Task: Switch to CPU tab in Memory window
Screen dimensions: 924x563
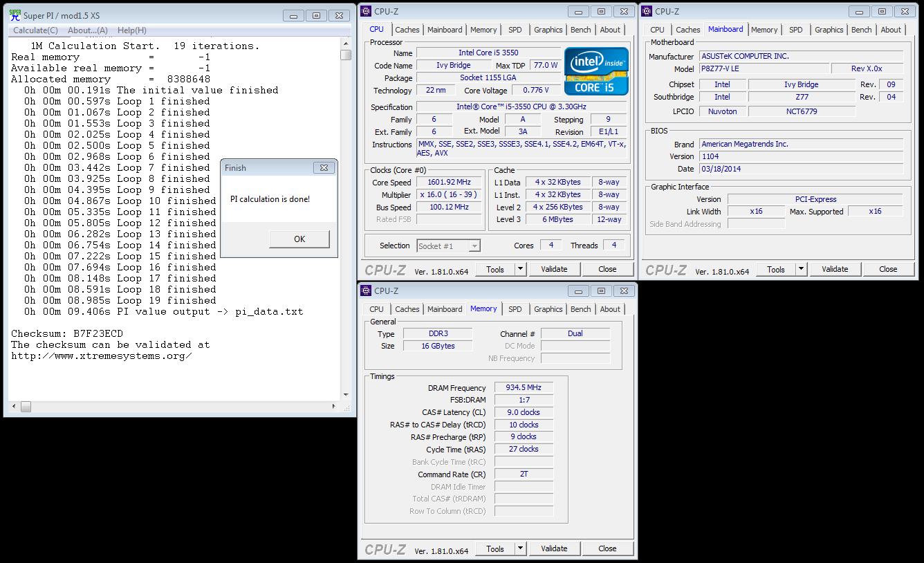Action: point(376,309)
